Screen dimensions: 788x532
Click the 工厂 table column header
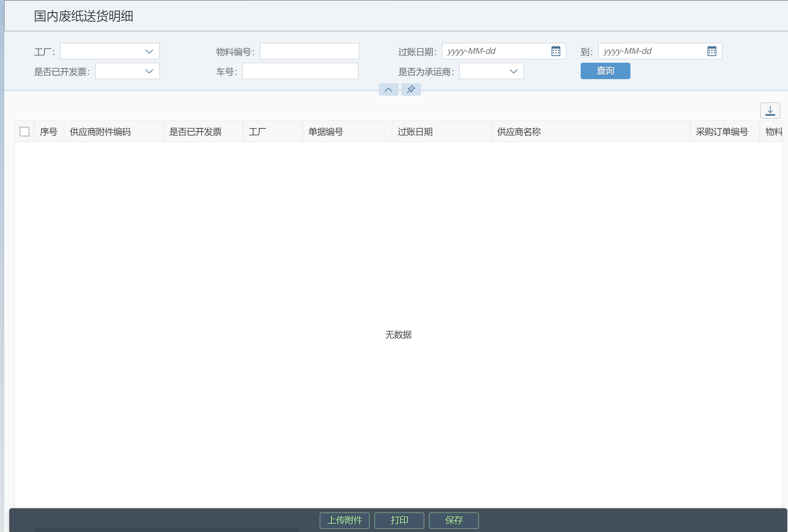pyautogui.click(x=273, y=132)
